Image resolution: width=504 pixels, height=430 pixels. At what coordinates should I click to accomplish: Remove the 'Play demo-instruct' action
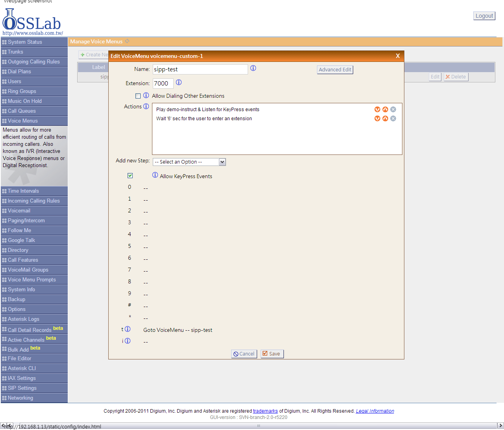(393, 110)
